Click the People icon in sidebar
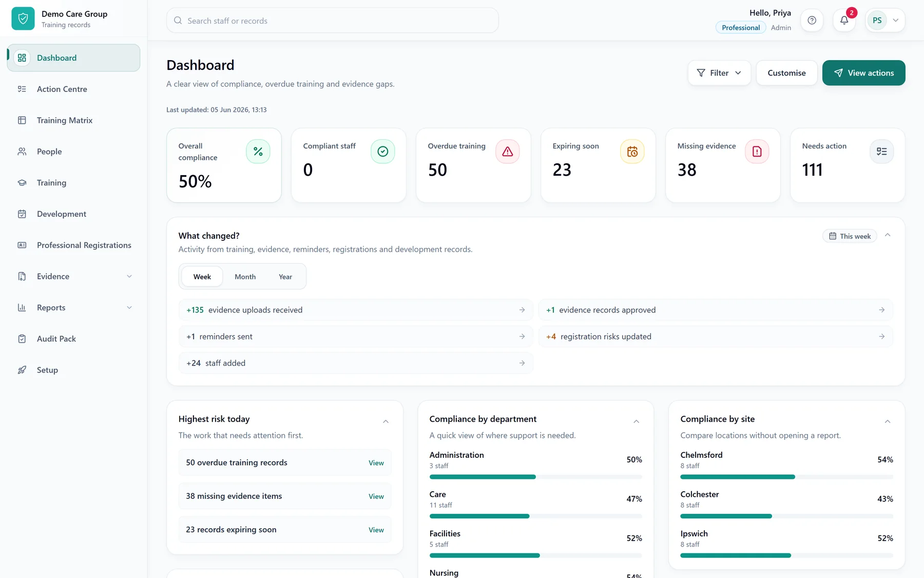This screenshot has height=578, width=924. pyautogui.click(x=22, y=152)
